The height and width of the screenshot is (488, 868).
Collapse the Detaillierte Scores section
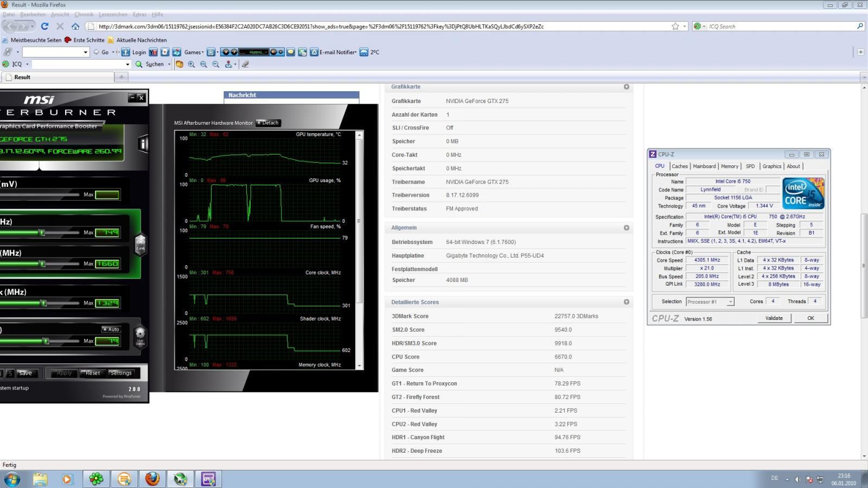[627, 302]
